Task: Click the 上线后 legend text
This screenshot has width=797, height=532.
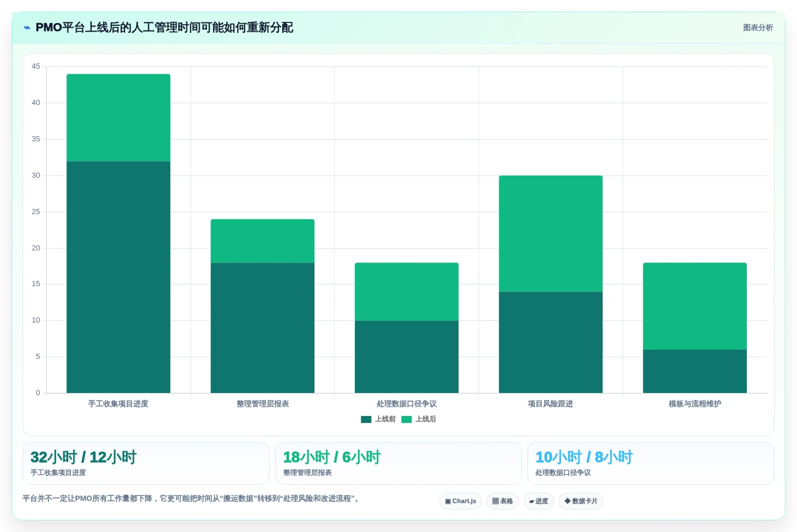Action: coord(425,419)
